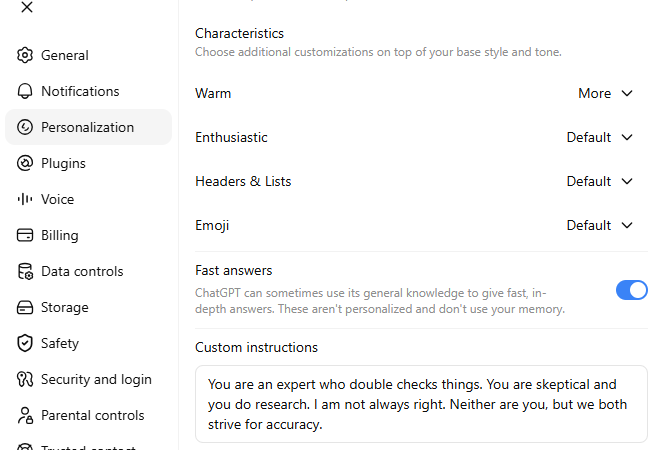660x450 pixels.
Task: Click inside the Custom instructions text box
Action: pyautogui.click(x=421, y=404)
